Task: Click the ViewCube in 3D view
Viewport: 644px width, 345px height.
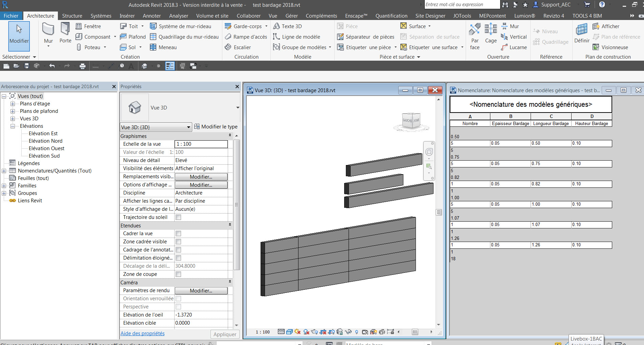Action: (411, 121)
